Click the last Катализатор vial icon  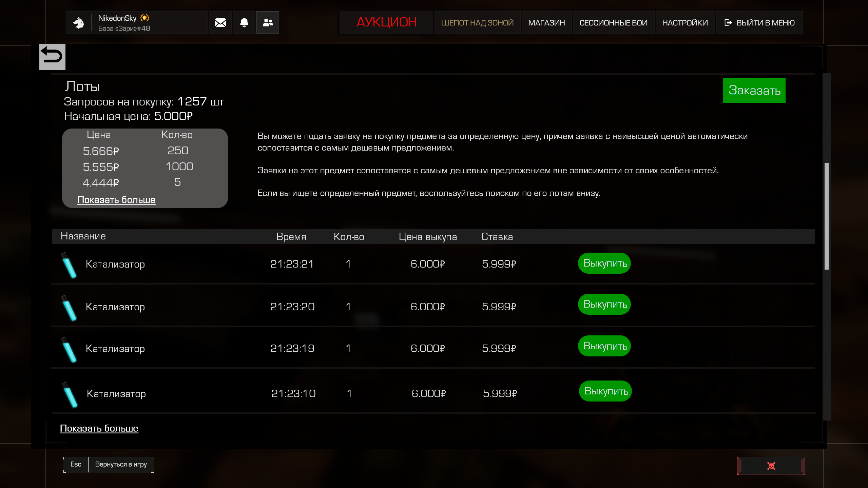(x=70, y=394)
